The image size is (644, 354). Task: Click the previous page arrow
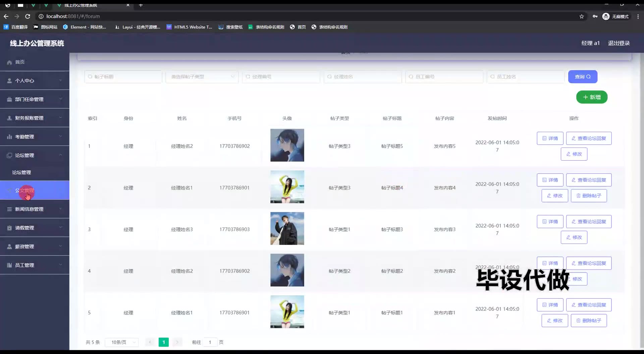(150, 342)
